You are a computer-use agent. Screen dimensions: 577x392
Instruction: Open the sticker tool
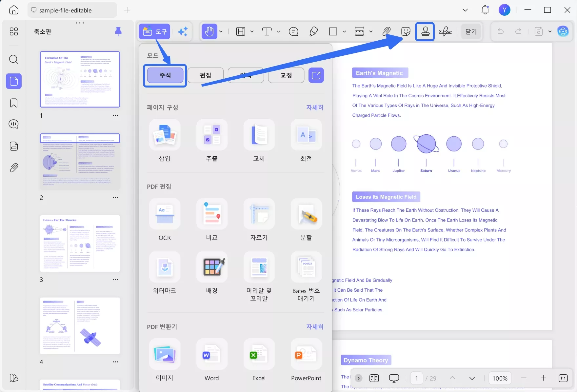point(406,31)
